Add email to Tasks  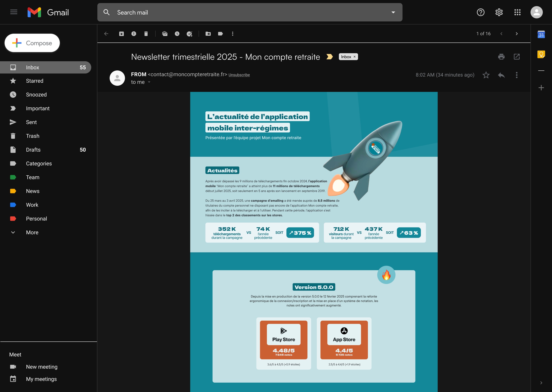190,34
